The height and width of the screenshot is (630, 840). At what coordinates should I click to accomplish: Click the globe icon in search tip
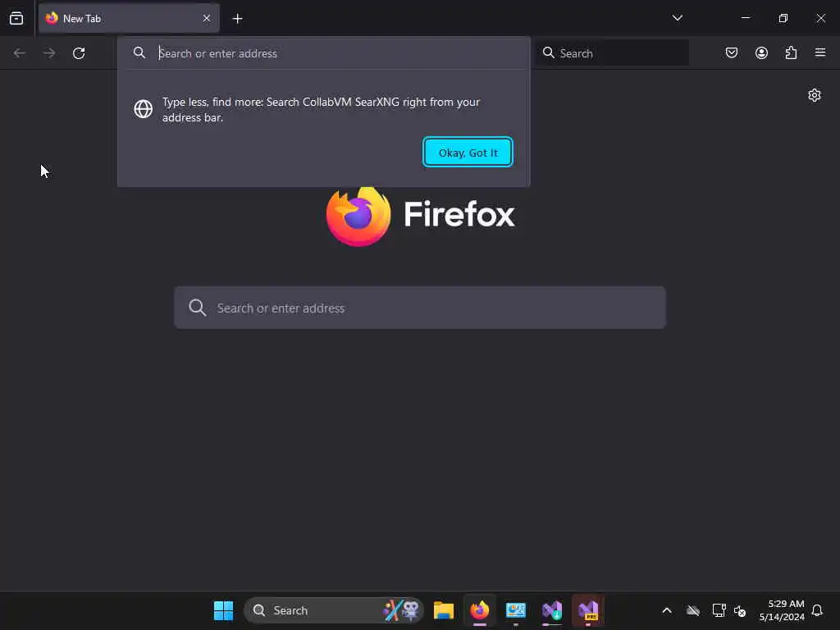coord(143,109)
